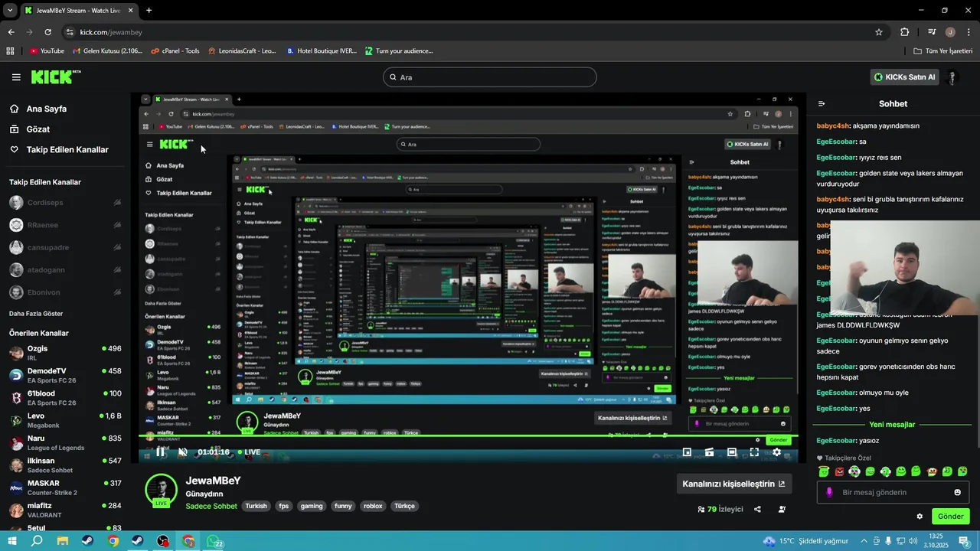Open the user profile menu icon
The image size is (980, 551).
(x=952, y=77)
